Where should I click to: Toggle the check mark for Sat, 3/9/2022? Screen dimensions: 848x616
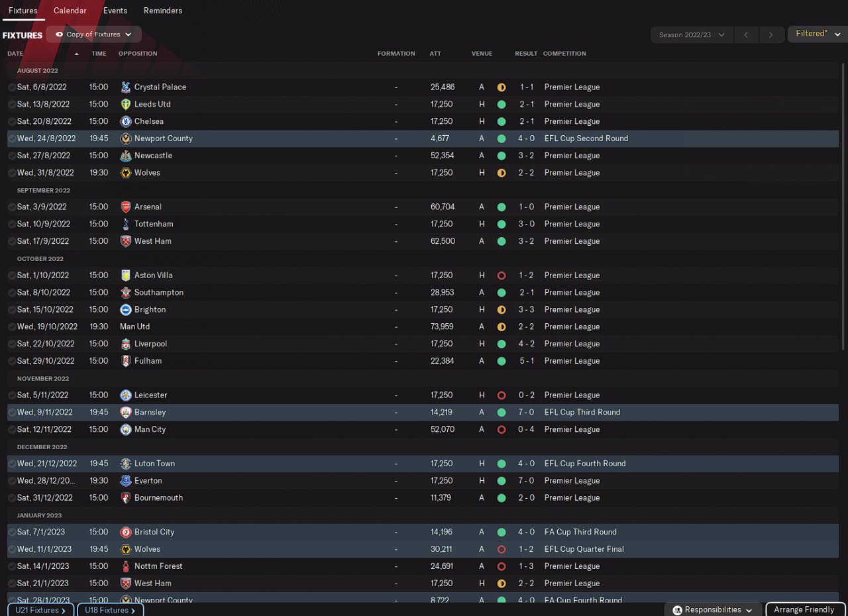point(12,207)
